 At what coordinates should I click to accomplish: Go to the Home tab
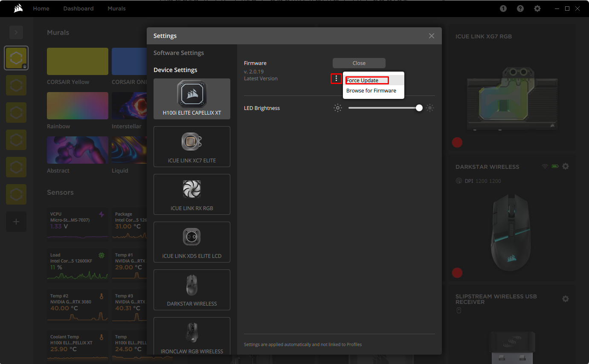[41, 9]
